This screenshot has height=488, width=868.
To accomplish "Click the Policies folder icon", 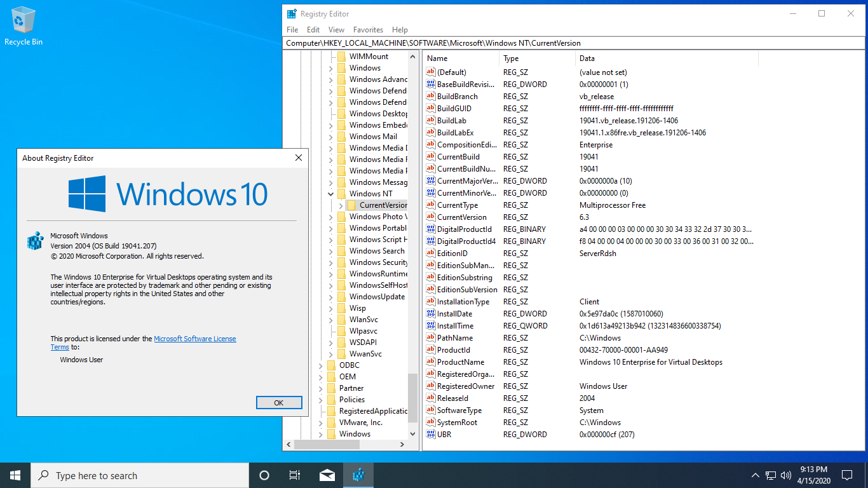I will 331,400.
